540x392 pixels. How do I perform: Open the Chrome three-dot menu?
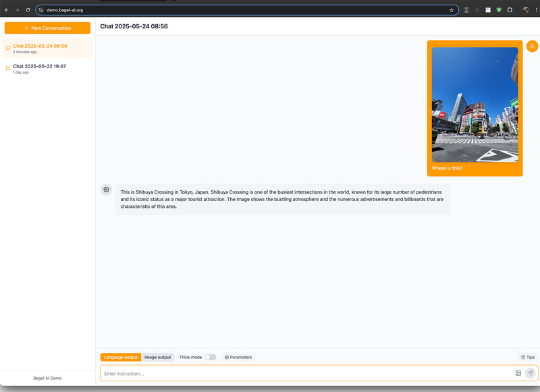(x=536, y=10)
